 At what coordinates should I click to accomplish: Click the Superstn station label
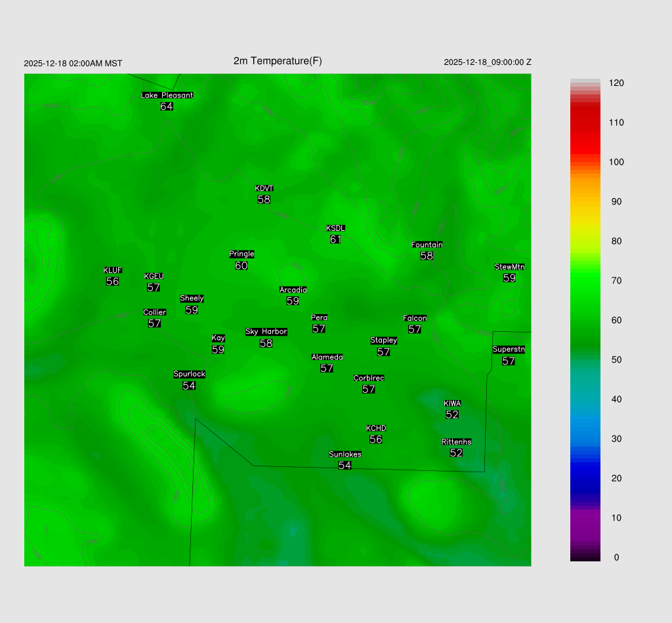click(509, 350)
